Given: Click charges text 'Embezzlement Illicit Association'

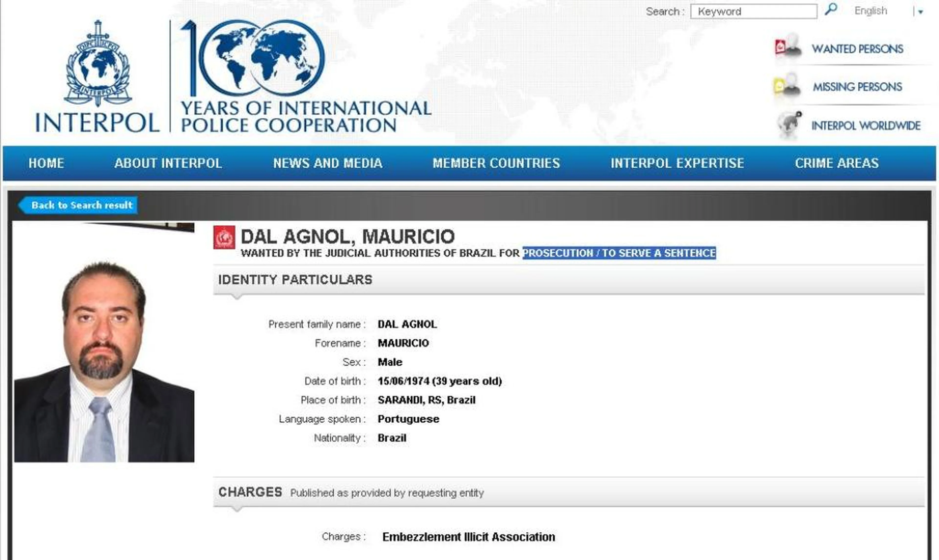Looking at the screenshot, I should (x=469, y=537).
